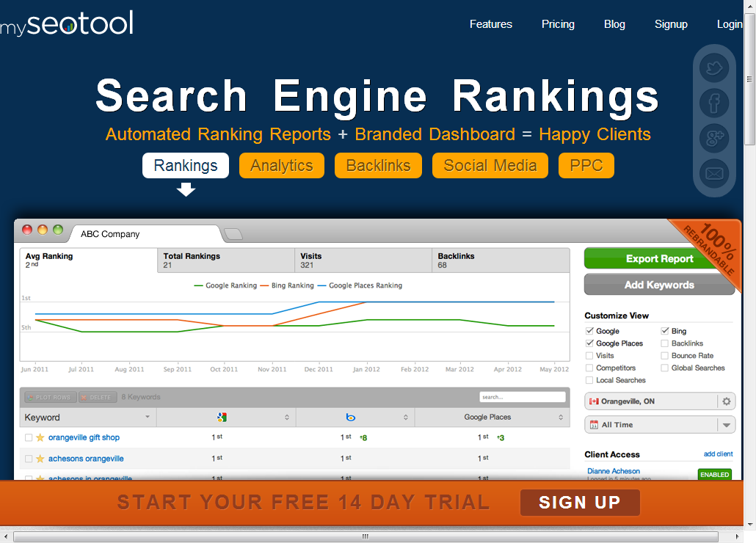Click the Google column header icon

(222, 418)
